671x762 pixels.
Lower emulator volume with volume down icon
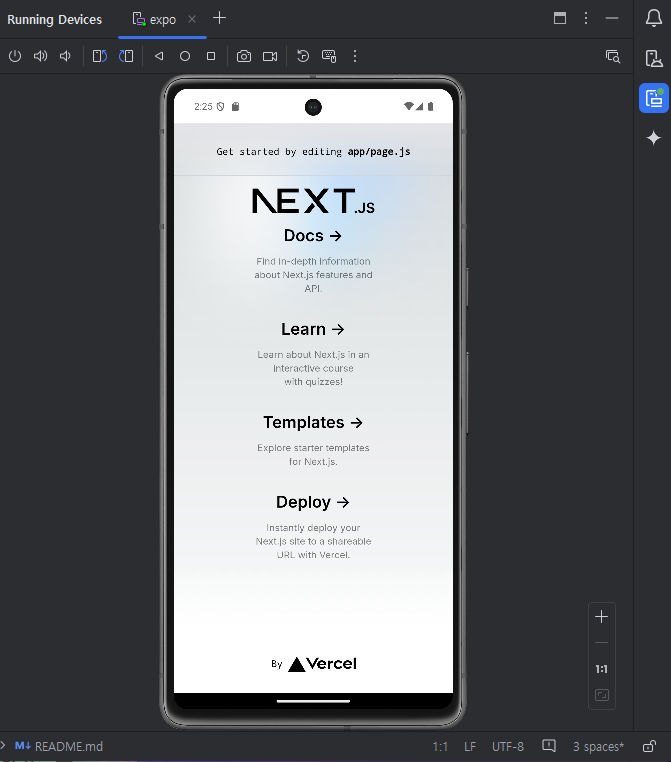(65, 56)
